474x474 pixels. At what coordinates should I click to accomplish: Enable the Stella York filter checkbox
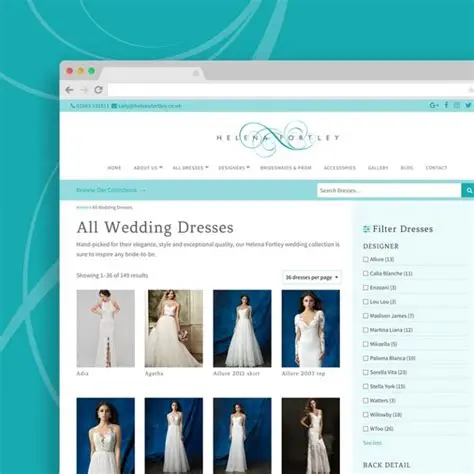366,386
